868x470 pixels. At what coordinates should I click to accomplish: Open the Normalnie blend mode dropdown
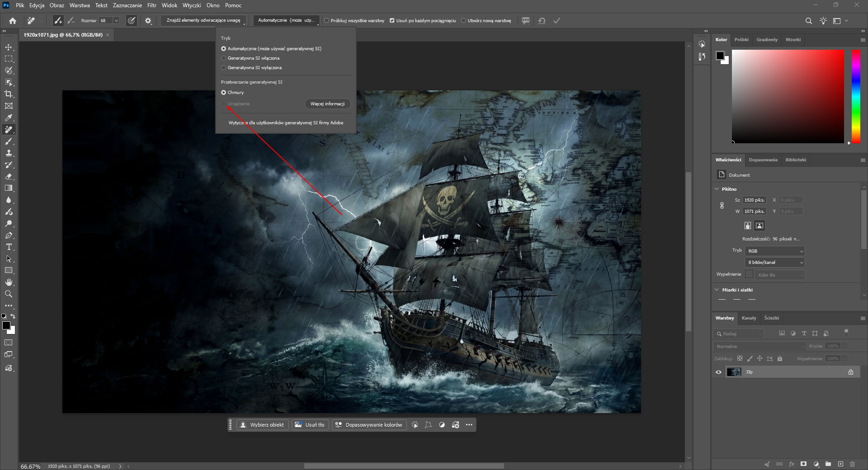point(759,346)
